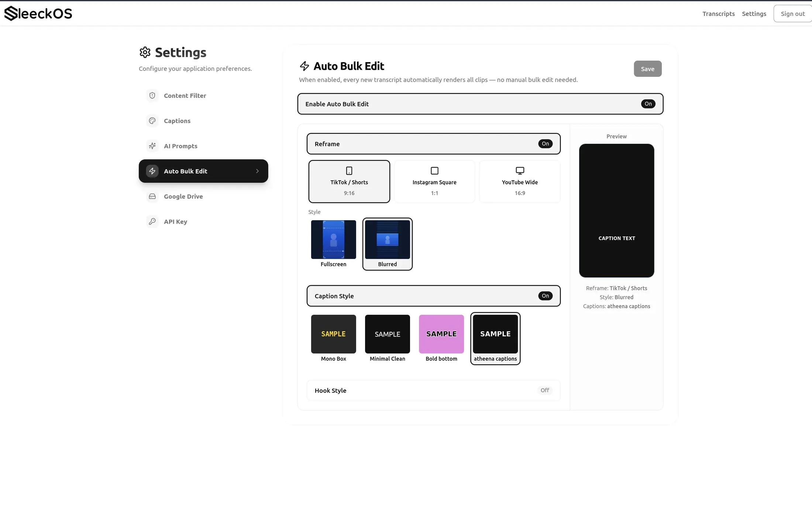Open the Content Filter settings section
Image resolution: width=812 pixels, height=508 pixels.
pos(203,95)
